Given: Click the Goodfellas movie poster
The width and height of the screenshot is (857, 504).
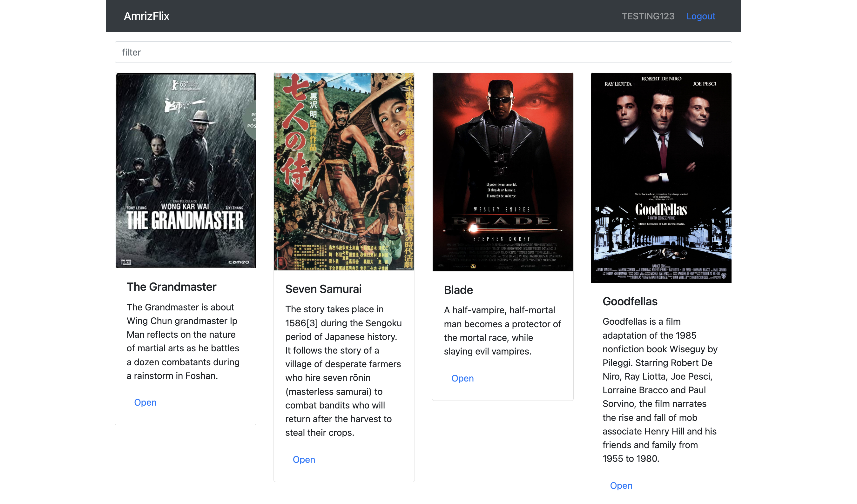Looking at the screenshot, I should (x=661, y=177).
